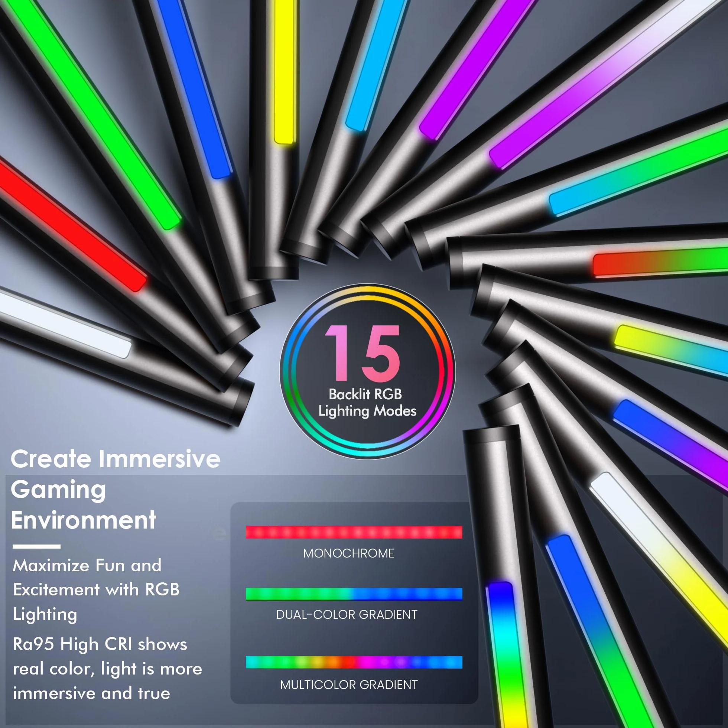Click the green-to-blue dual-color strip sample
This screenshot has height=728, width=728.
(354, 594)
